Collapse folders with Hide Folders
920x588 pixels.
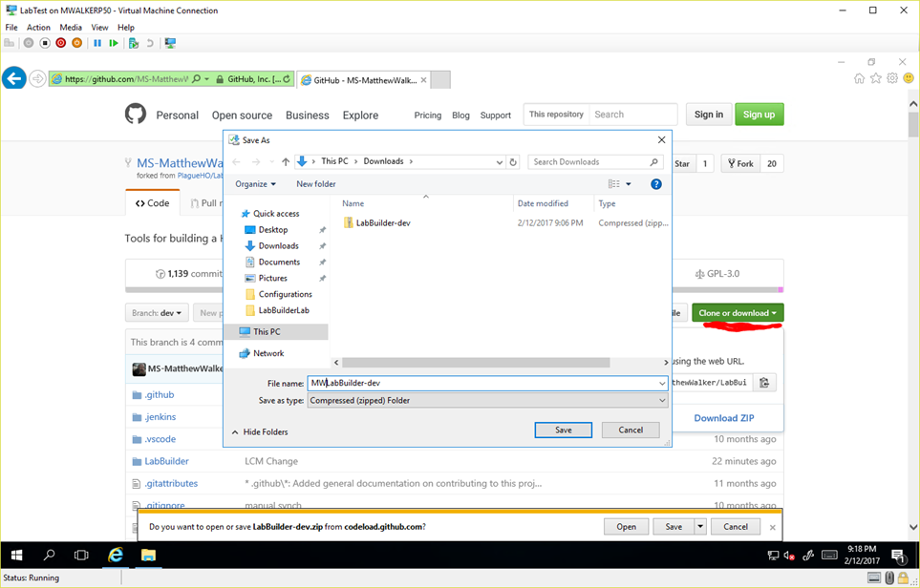tap(259, 432)
